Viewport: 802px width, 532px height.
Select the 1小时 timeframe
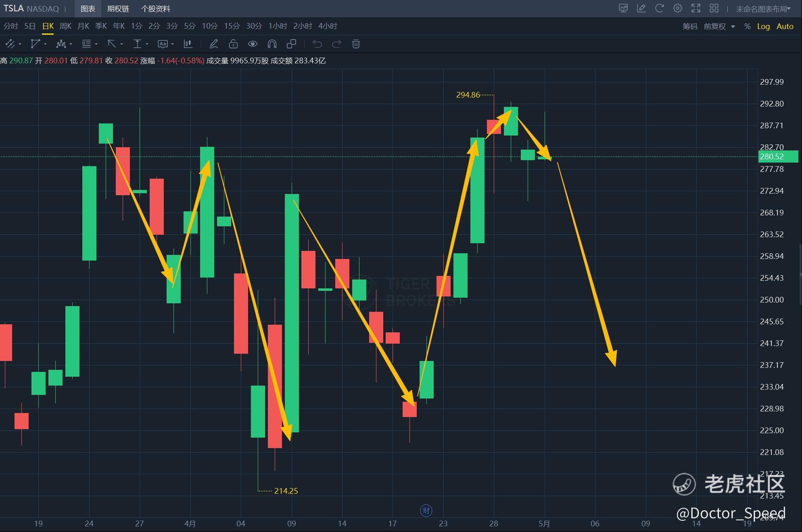pos(278,26)
